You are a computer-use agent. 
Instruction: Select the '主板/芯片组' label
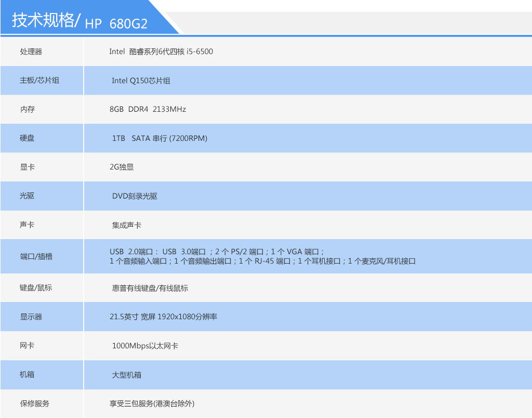pyautogui.click(x=39, y=81)
